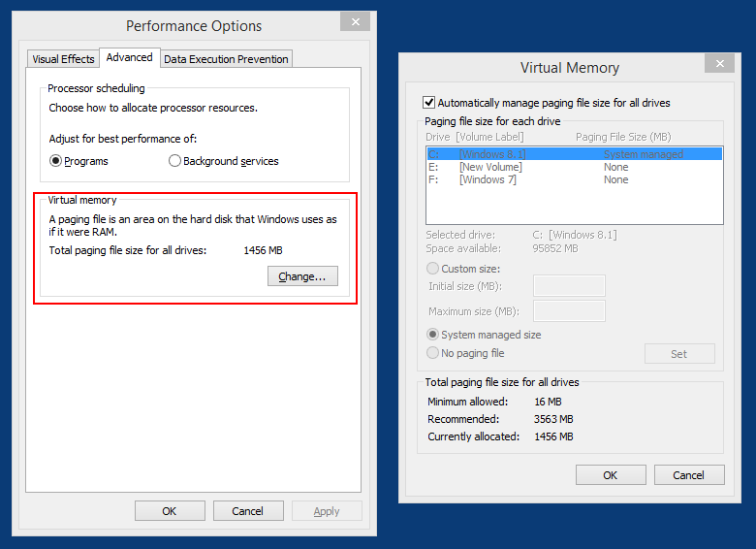Viewport: 756px width, 549px height.
Task: Select the Programs radio button
Action: 56,161
